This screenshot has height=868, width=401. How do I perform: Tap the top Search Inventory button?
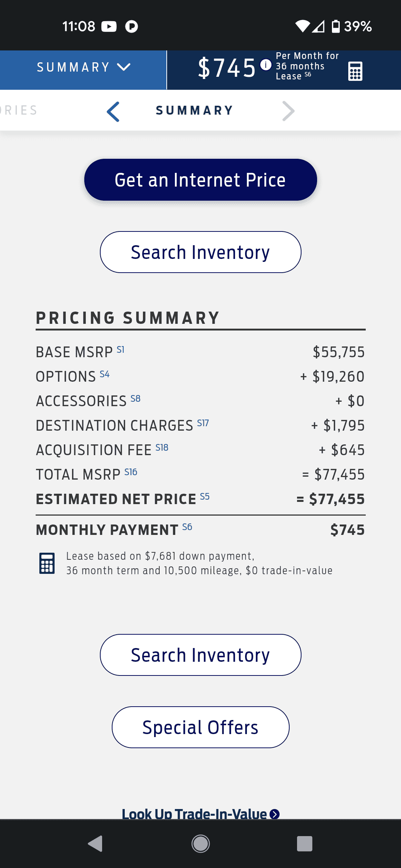click(x=200, y=252)
